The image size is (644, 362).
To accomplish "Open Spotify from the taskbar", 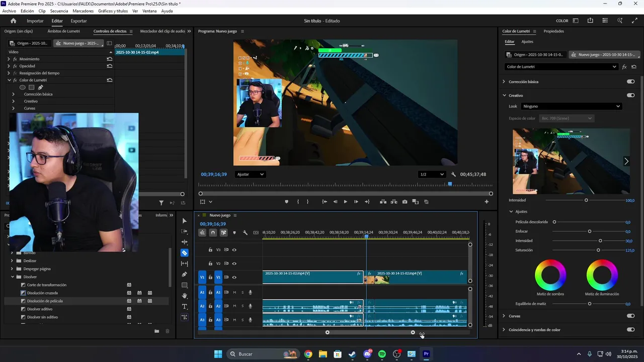I will [382, 354].
